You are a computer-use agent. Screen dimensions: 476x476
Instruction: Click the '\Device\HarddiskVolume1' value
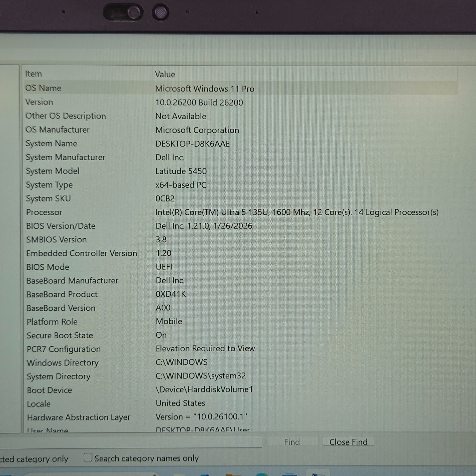coord(204,389)
